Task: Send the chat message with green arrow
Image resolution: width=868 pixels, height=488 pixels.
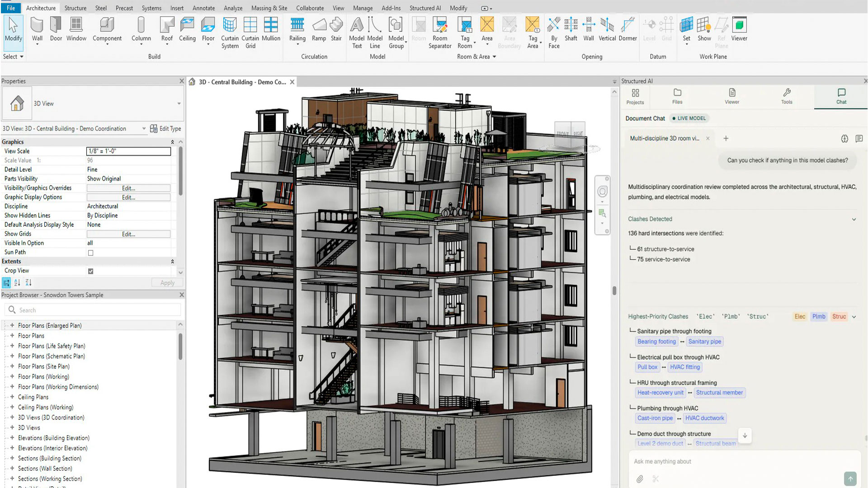Action: [850, 479]
